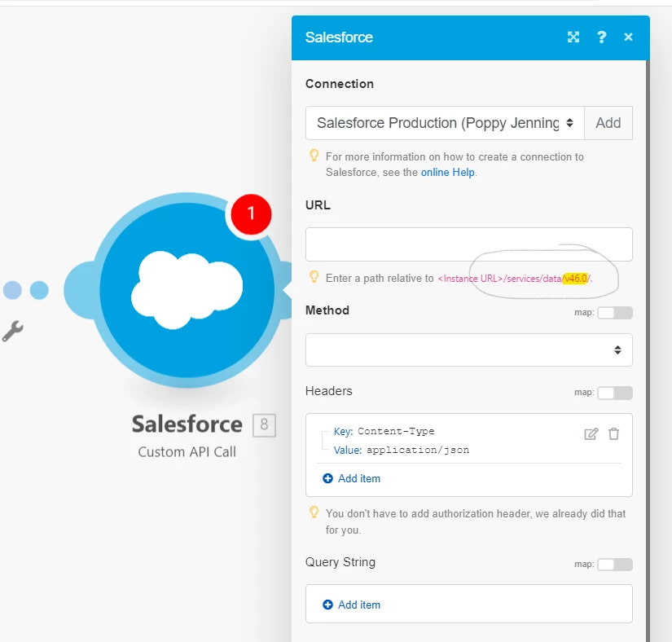Click the plus icon beside Headers Add item

tap(327, 478)
